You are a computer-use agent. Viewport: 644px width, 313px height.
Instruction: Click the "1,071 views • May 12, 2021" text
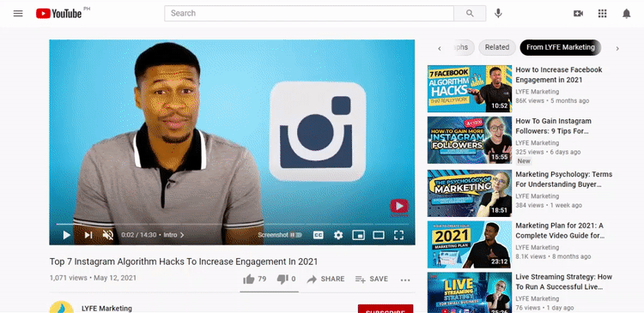(x=93, y=278)
